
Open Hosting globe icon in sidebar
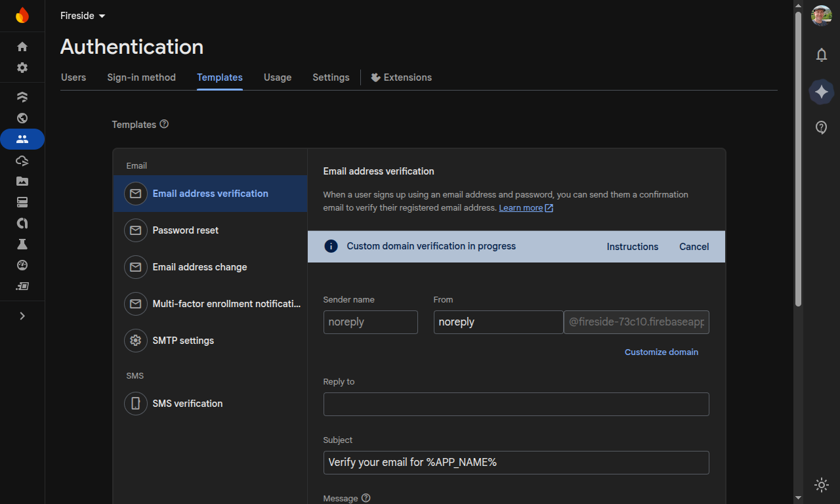coord(22,118)
